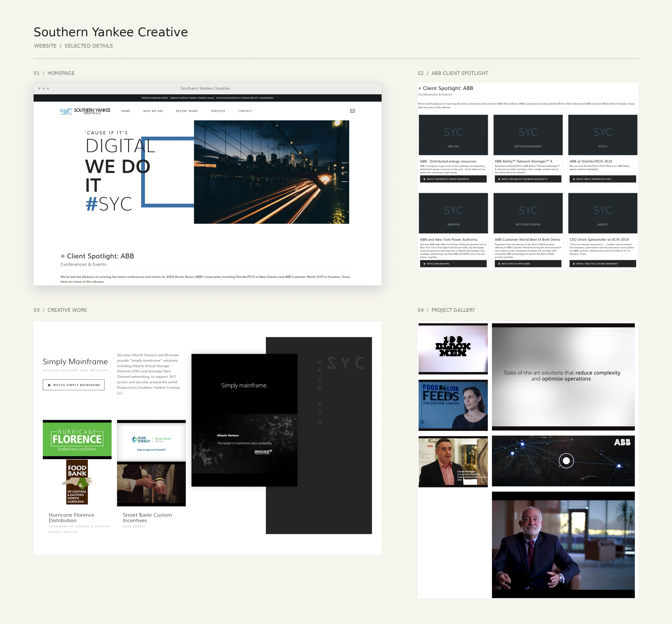Open the Duke Energy Smart Saver thumbnail
Screen dimensions: 672x624
[x=151, y=463]
